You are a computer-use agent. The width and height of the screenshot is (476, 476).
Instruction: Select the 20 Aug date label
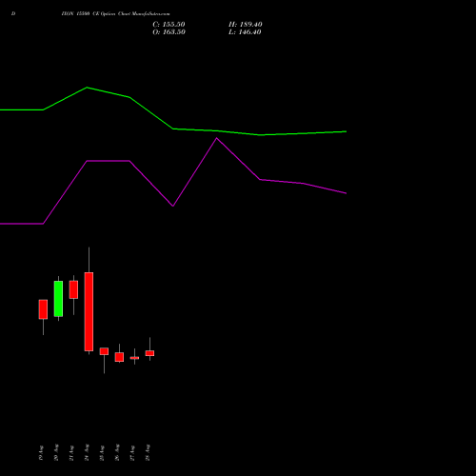(56, 453)
